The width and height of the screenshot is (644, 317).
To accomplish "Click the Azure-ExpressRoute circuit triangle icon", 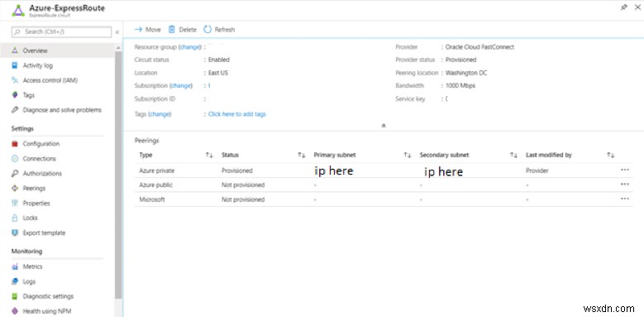I will tap(18, 10).
